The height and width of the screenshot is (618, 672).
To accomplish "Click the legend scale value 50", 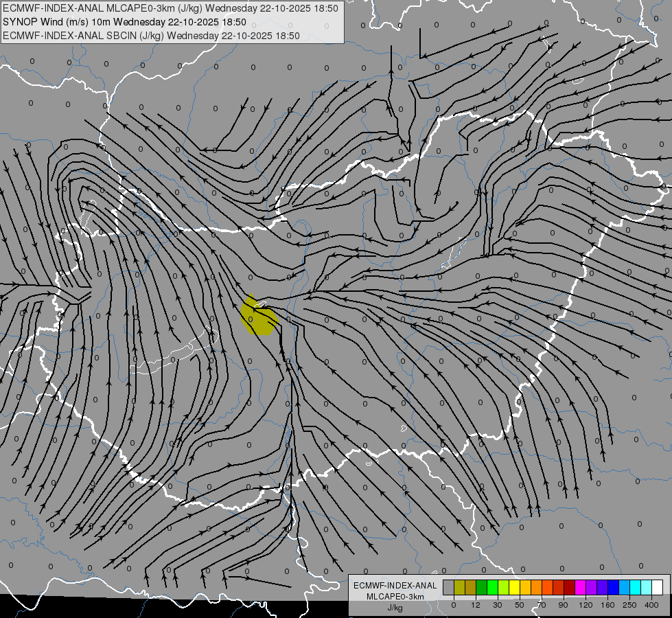I will [520, 605].
